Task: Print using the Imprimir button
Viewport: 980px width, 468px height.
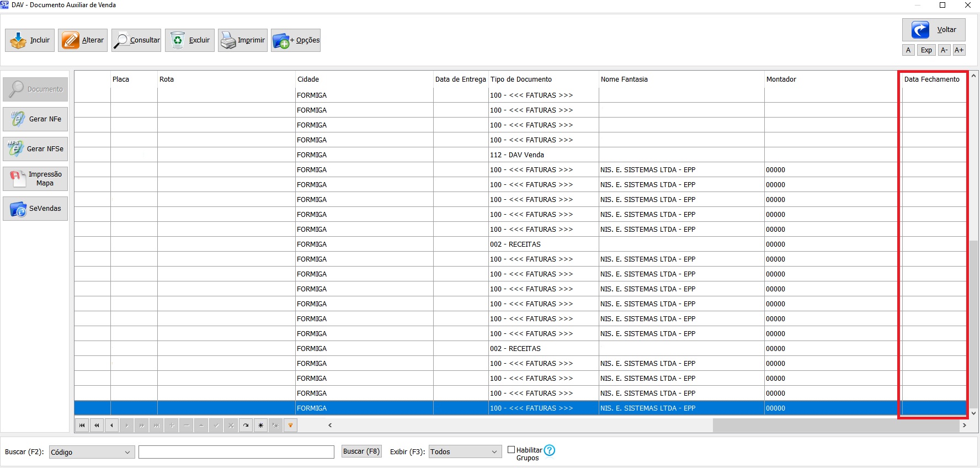Action: tap(243, 40)
